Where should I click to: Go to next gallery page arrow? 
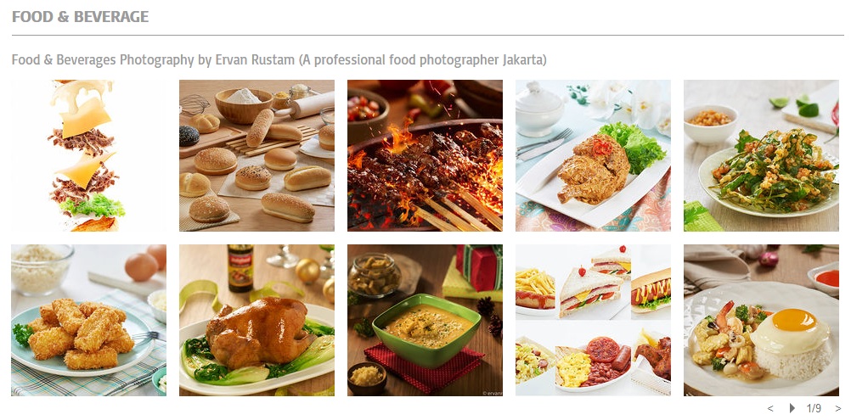838,408
